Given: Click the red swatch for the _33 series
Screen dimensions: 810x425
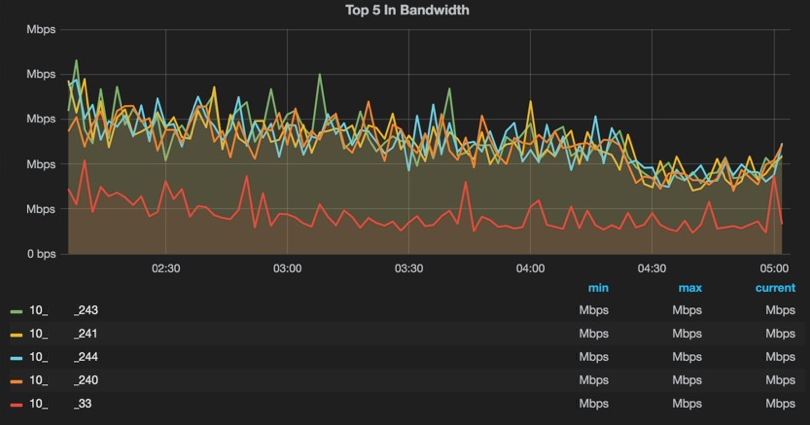Looking at the screenshot, I should 17,404.
